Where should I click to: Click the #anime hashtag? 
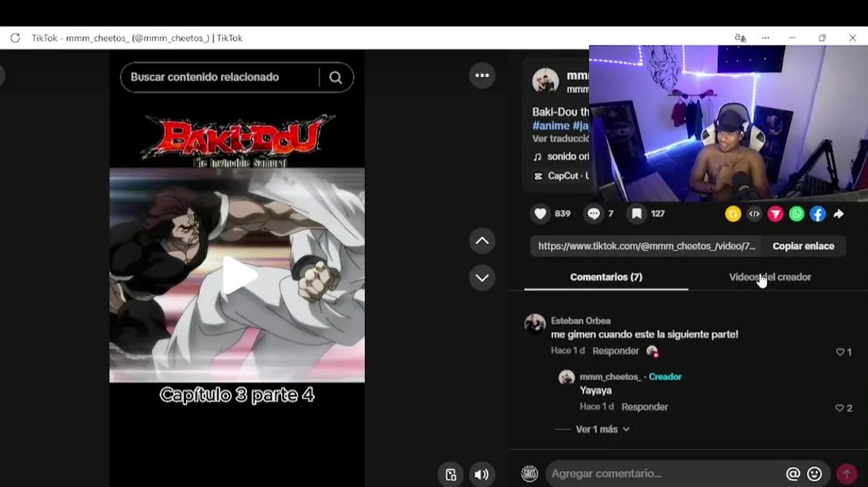[550, 126]
